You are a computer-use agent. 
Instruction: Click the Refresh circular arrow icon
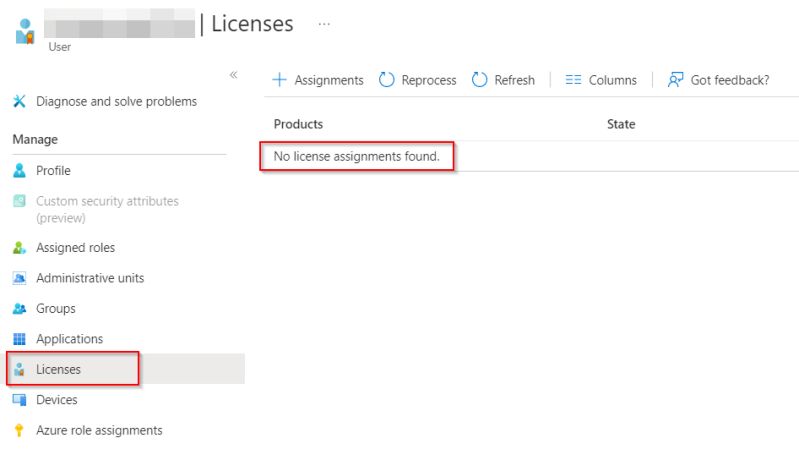coord(479,80)
